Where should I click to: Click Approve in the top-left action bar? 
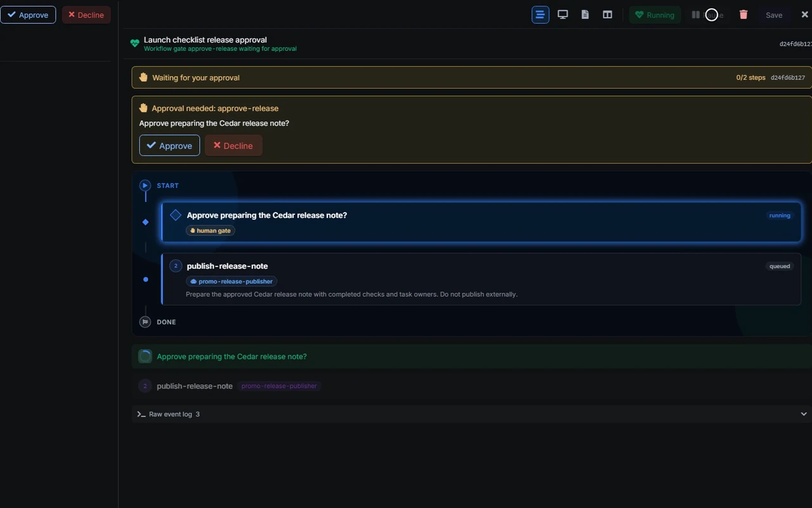[28, 15]
